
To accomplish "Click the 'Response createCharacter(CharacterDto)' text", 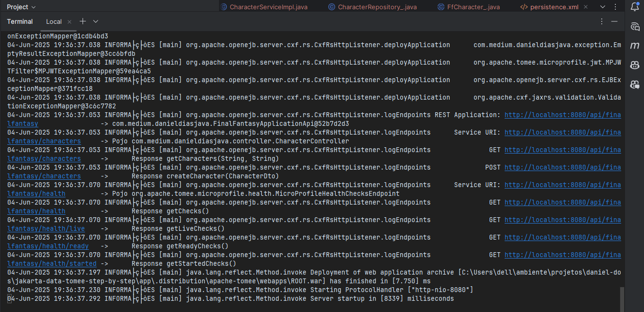I will click(205, 176).
